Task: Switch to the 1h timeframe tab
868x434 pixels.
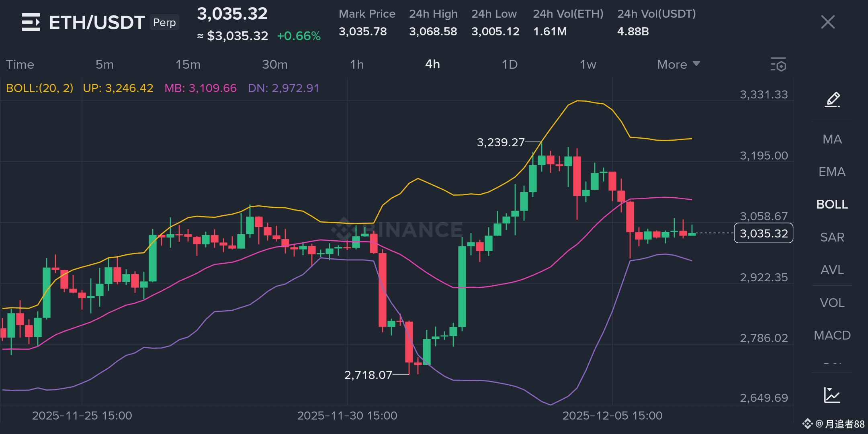Action: (356, 64)
